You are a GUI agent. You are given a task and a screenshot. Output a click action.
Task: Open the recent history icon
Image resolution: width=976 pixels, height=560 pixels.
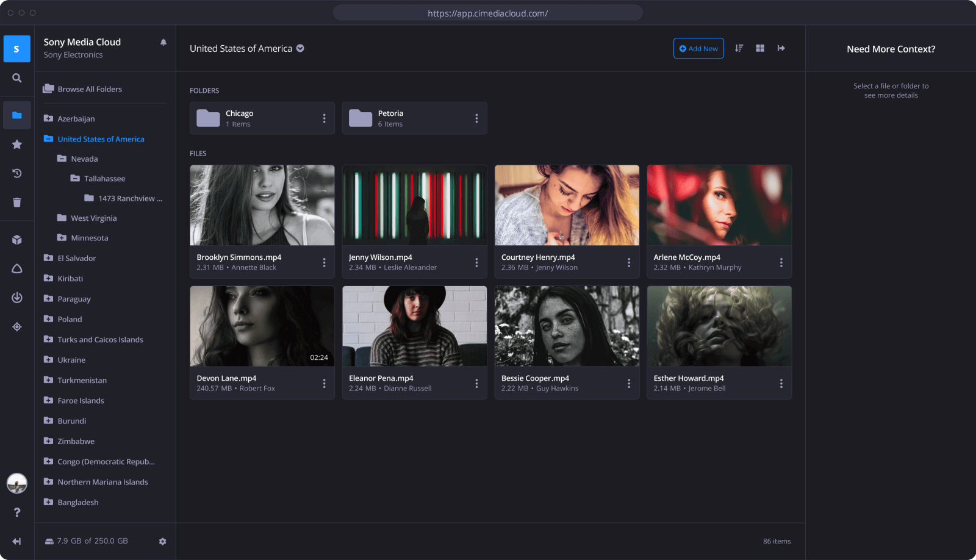[x=17, y=174]
